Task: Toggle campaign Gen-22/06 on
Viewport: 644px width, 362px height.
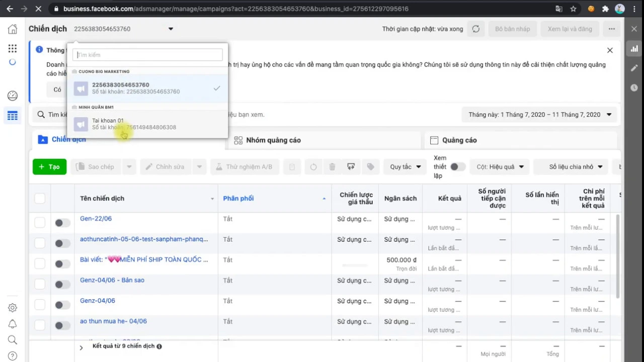Action: point(62,223)
